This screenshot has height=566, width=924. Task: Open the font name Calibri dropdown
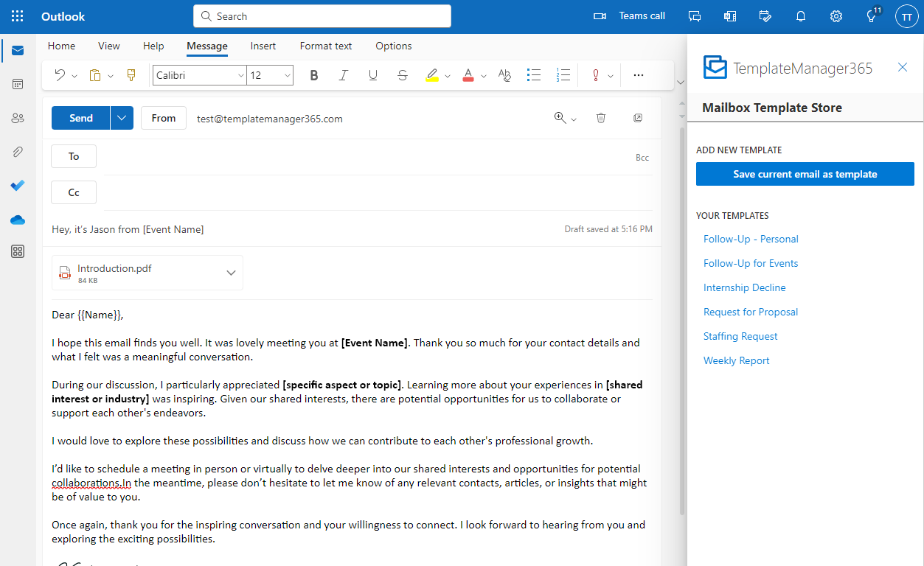point(240,75)
